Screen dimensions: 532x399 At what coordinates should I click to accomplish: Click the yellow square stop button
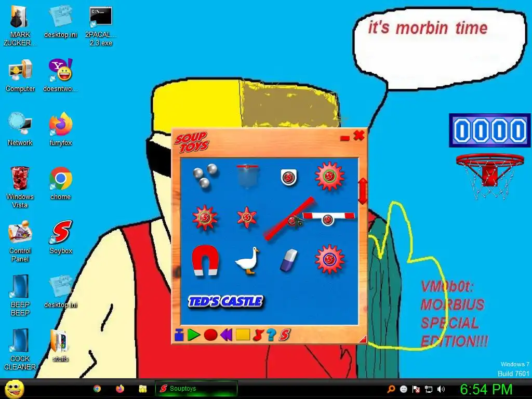[243, 335]
